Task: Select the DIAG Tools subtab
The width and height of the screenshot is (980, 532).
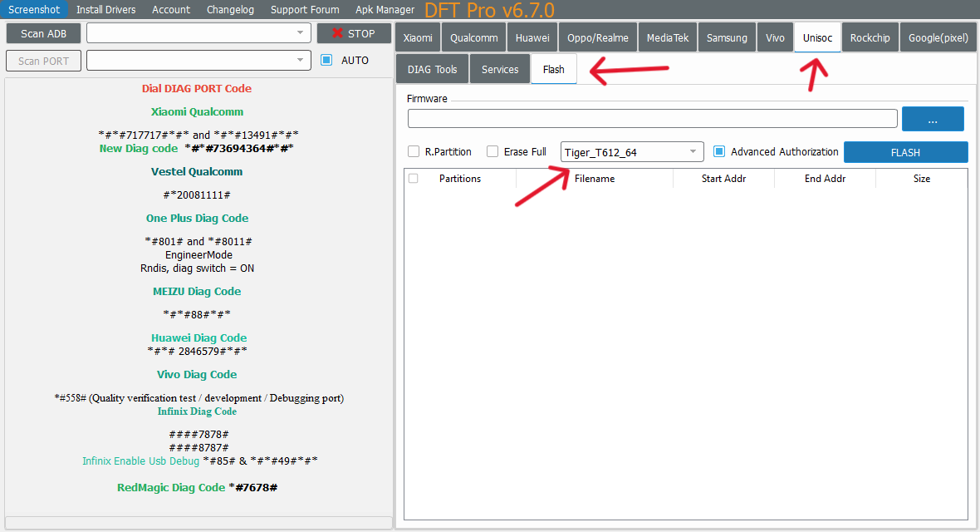Action: (x=433, y=70)
